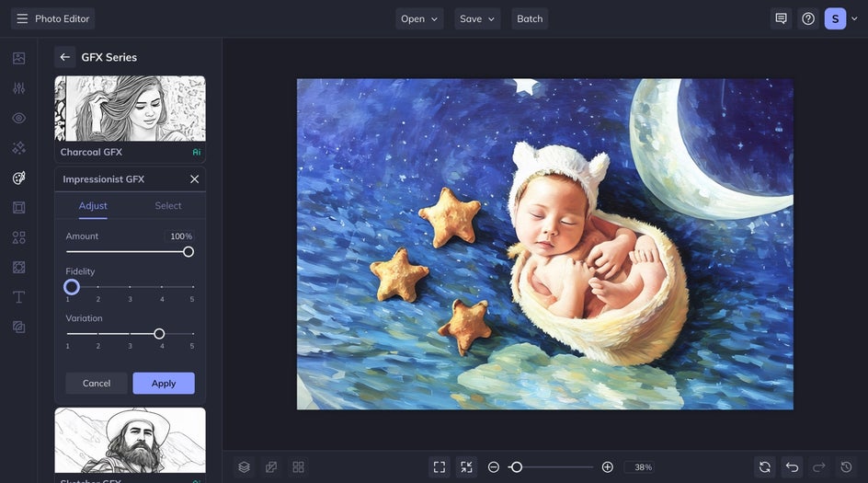Click the Batch button
The height and width of the screenshot is (483, 868).
pos(530,18)
